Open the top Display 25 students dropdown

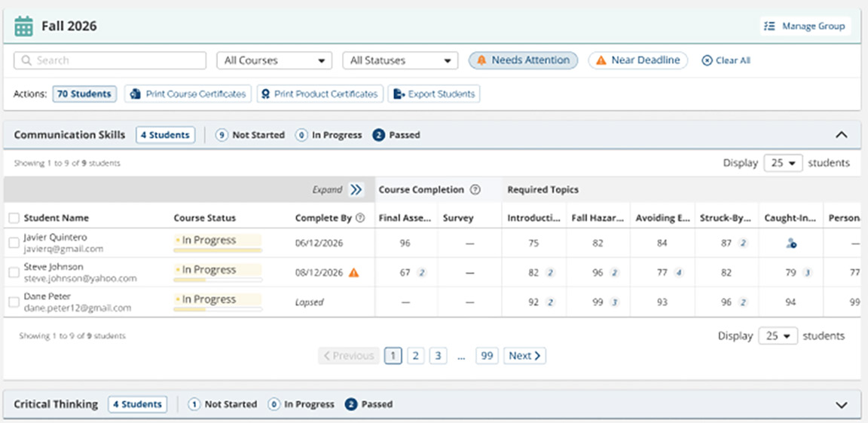(783, 164)
